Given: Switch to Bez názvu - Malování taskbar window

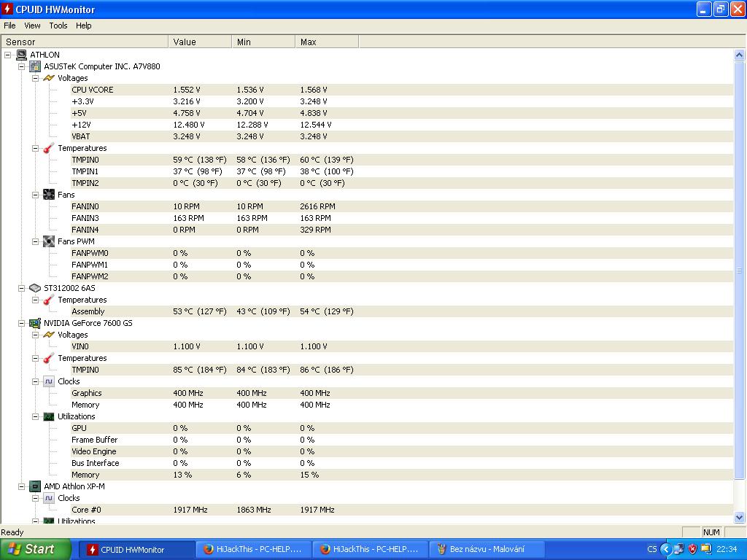Looking at the screenshot, I should click(x=487, y=549).
